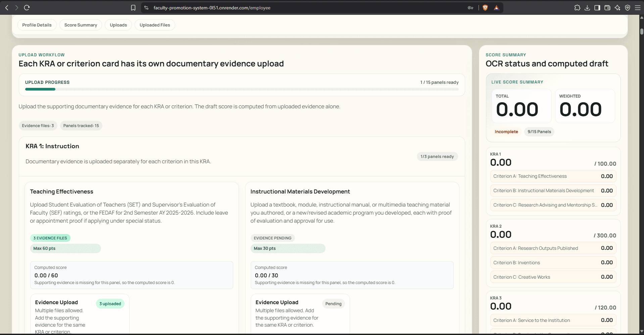644x335 pixels.
Task: Click the 'EVIDENCE PENDING' badge
Action: (x=273, y=238)
